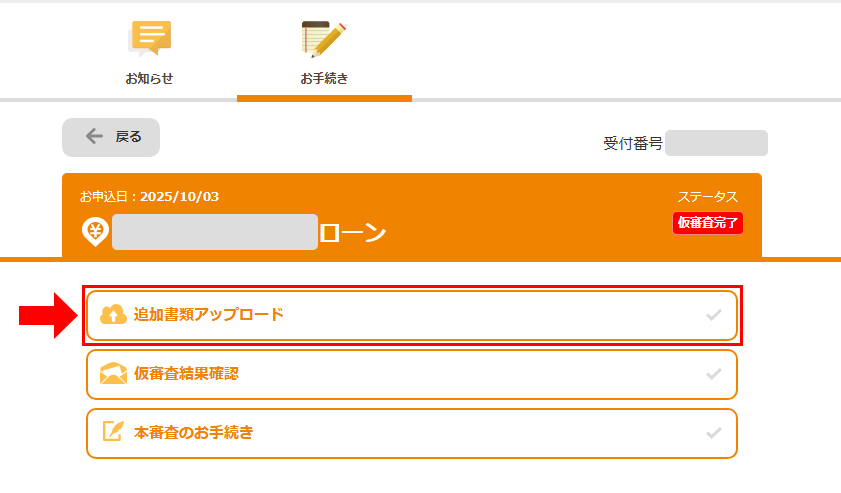Screen dimensions: 841x493
Task: Open 本審査のお手続き link text
Action: pyautogui.click(x=193, y=433)
